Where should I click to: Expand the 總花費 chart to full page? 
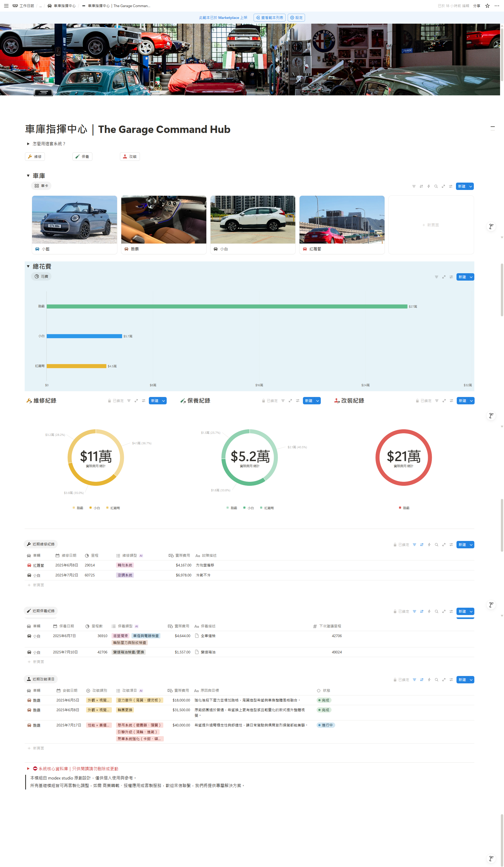[444, 277]
